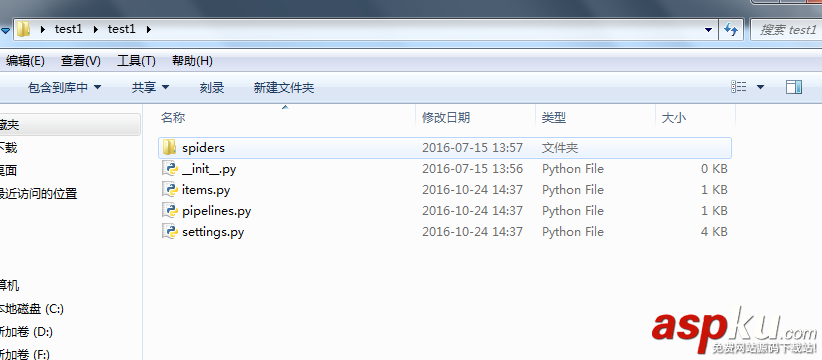Expand the arrow after second test1 breadcrumb
The image size is (822, 360).
[148, 29]
